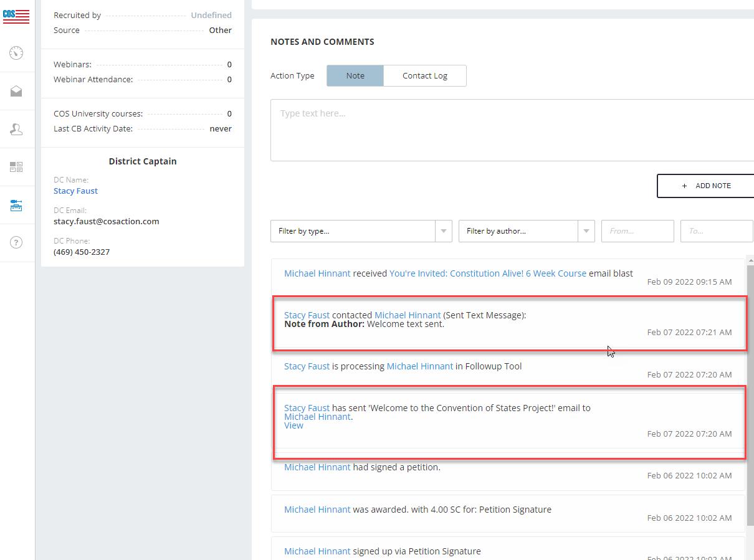Click the From date filter field

pyautogui.click(x=637, y=231)
